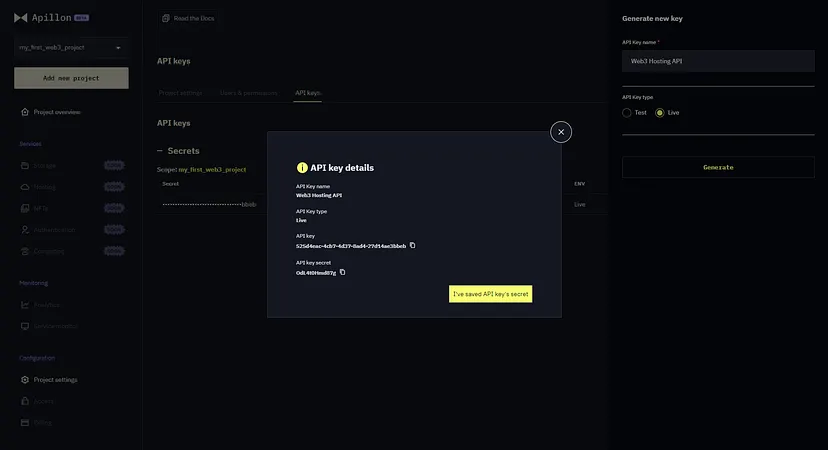Collapse the Secrets section
This screenshot has height=450, width=828.
click(x=160, y=151)
